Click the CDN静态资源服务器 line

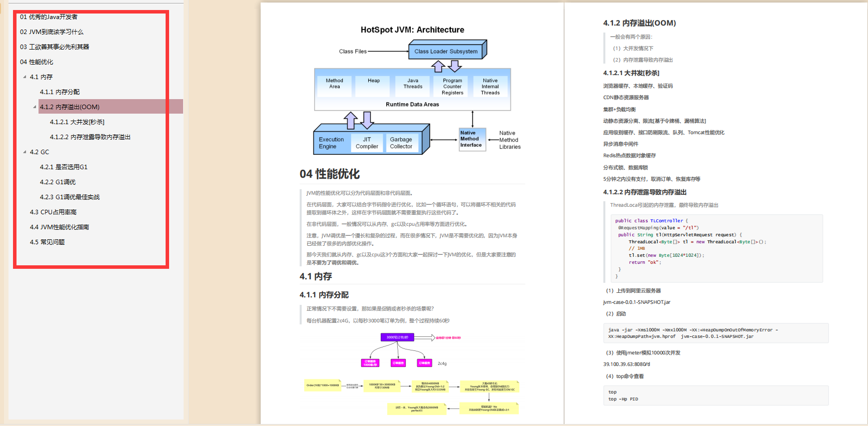(x=626, y=98)
